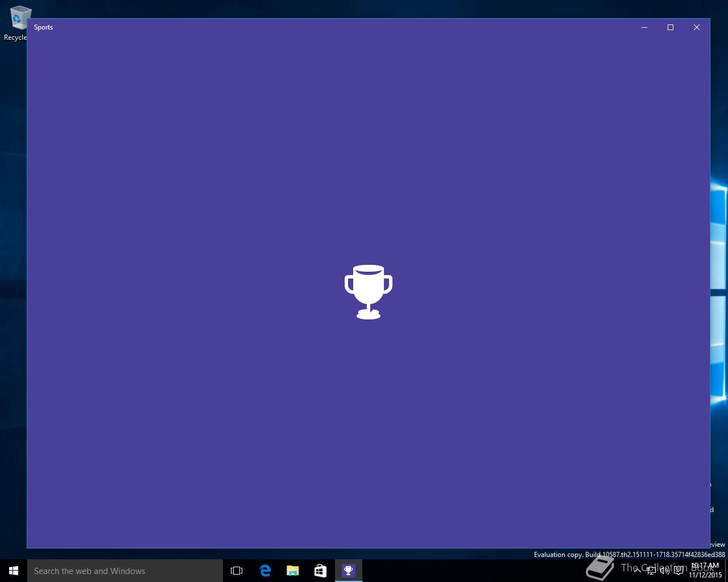This screenshot has width=728, height=582.
Task: Open the Start menu
Action: coord(14,571)
